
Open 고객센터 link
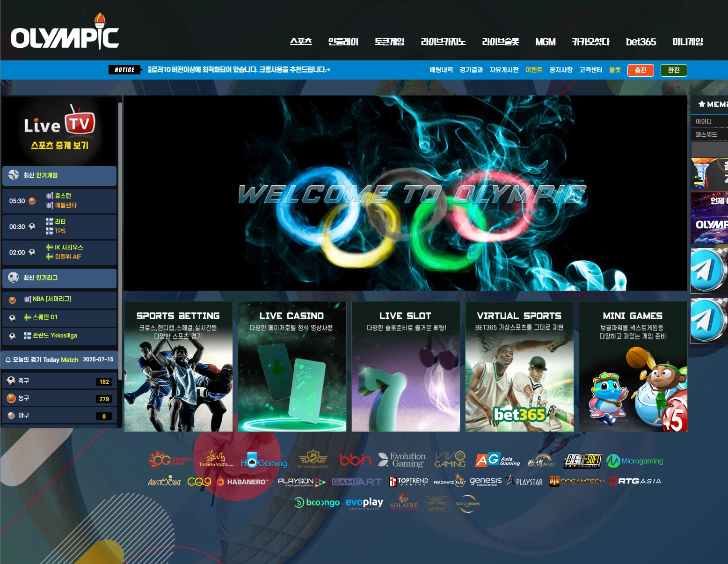(590, 70)
